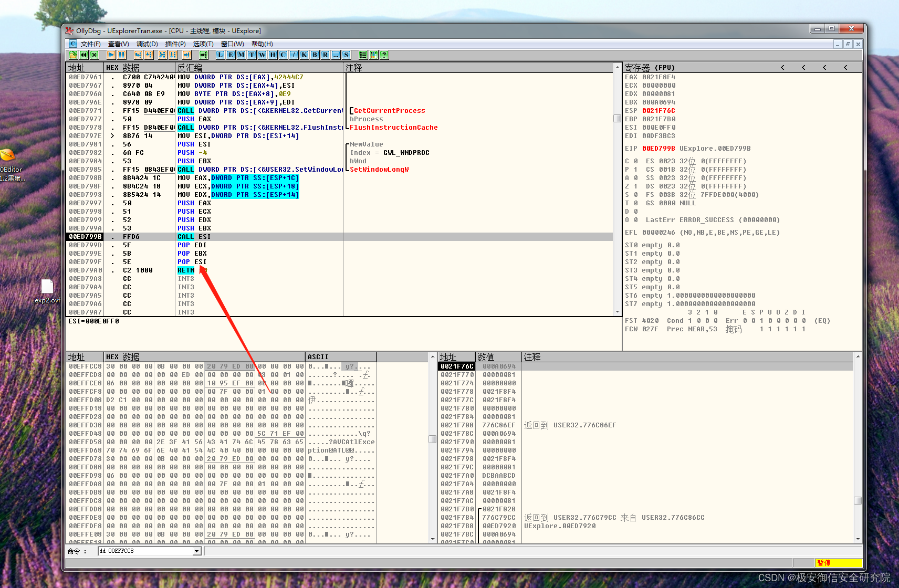Open Threads window with T button

coord(252,55)
